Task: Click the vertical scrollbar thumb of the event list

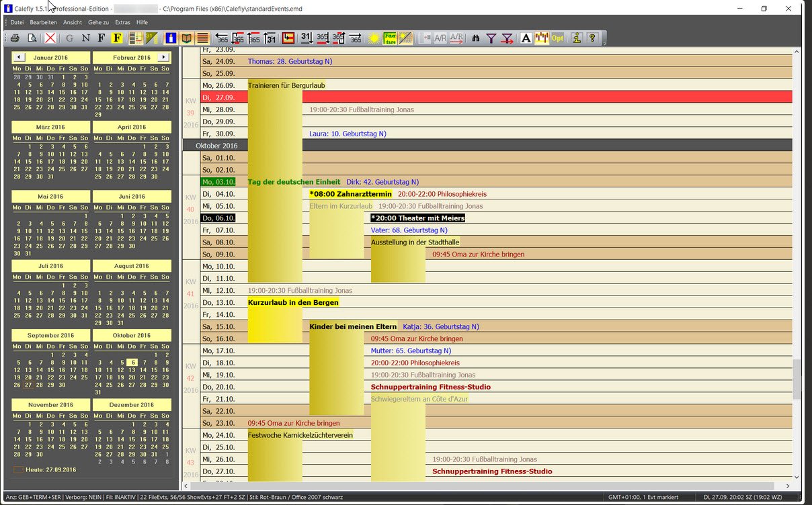Action: coord(797,379)
